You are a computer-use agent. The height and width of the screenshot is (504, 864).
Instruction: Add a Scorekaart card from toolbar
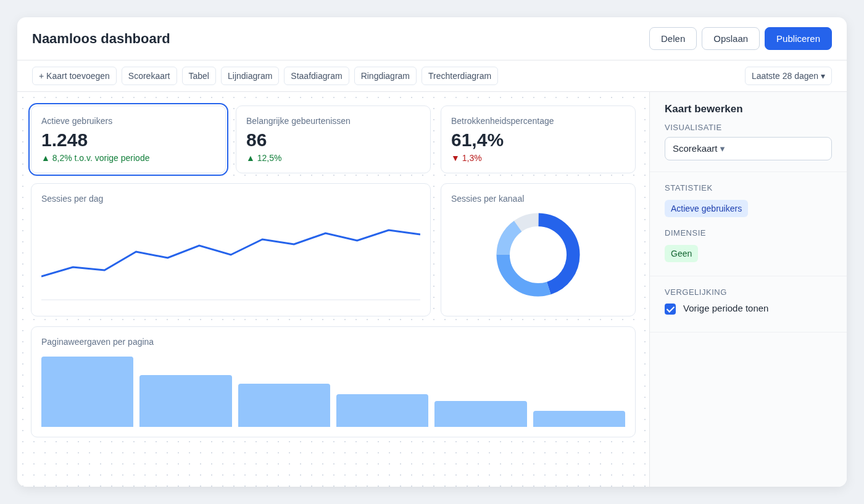coord(149,76)
